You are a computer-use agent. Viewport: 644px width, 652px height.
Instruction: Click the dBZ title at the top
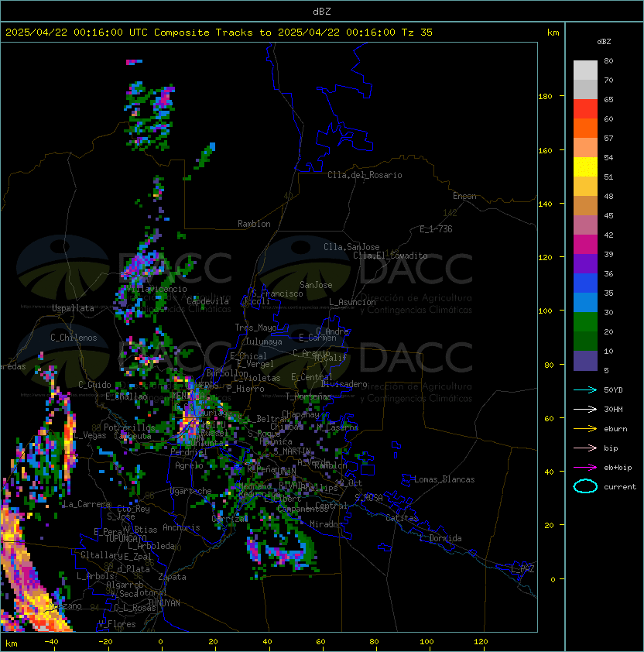click(322, 11)
